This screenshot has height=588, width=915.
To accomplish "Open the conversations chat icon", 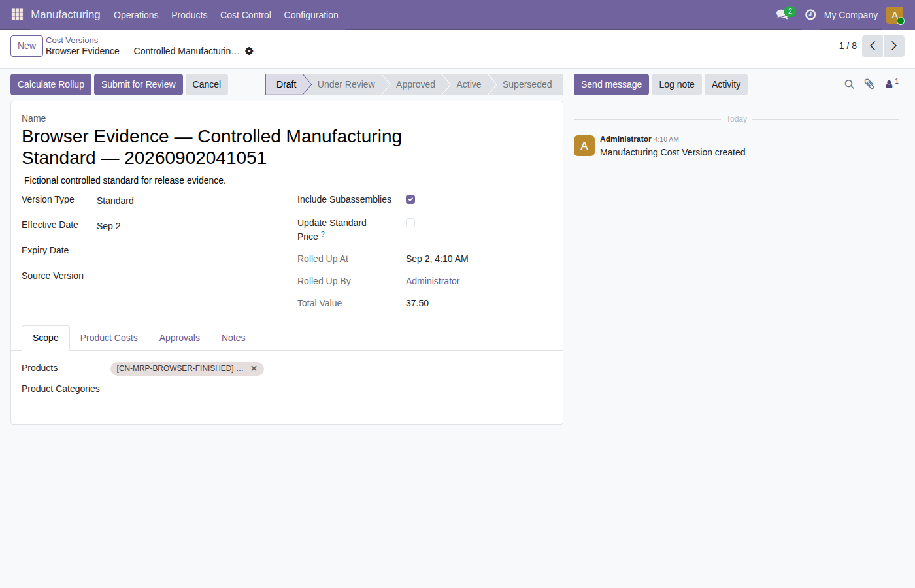I will click(x=783, y=14).
